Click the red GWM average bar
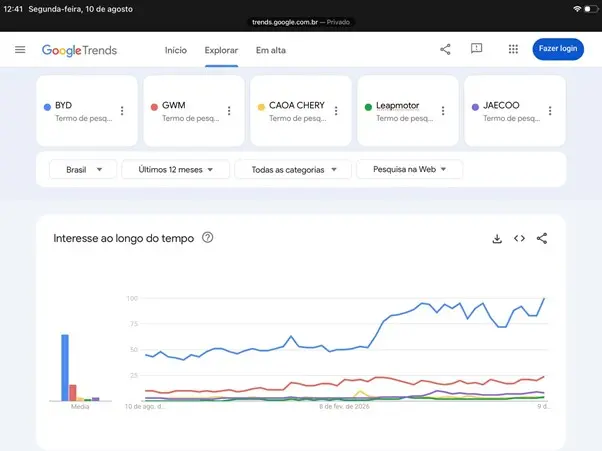The image size is (602, 451). point(73,393)
